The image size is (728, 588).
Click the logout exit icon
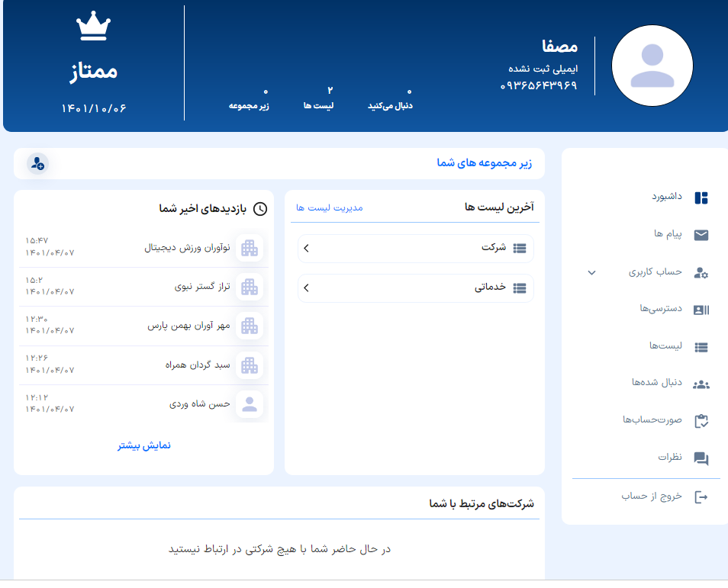(701, 497)
